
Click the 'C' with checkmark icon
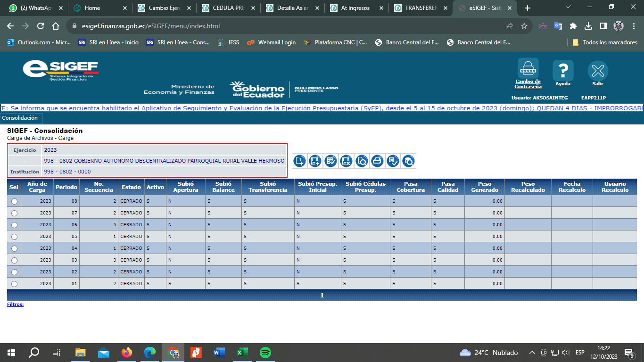[393, 161]
